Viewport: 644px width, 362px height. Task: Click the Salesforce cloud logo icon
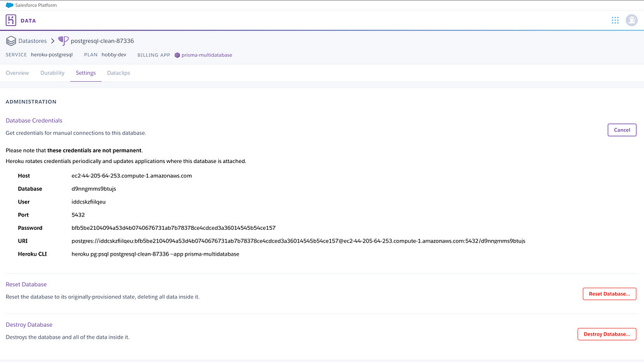point(9,5)
